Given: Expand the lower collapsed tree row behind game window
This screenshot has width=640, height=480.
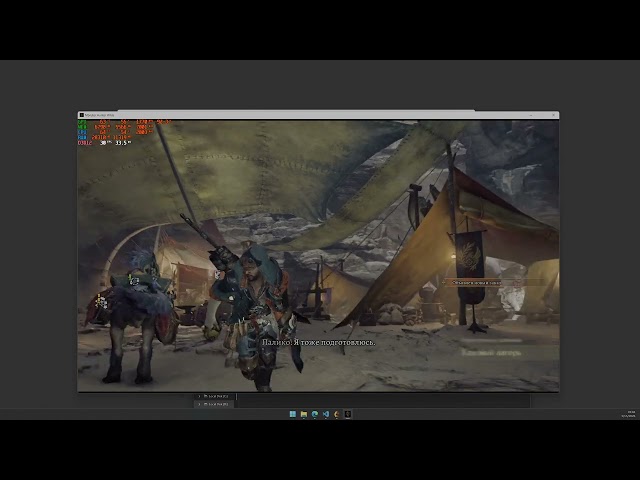Looking at the screenshot, I should (199, 404).
